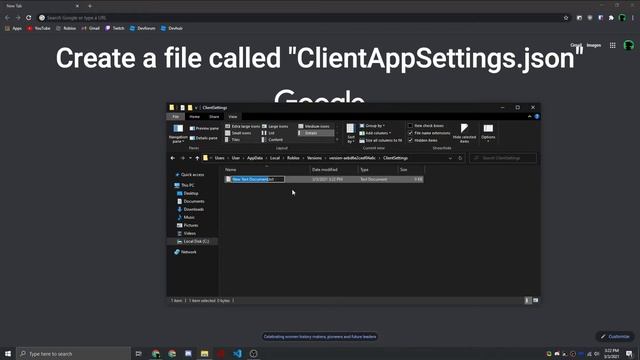The width and height of the screenshot is (640, 360).
Task: Click Versions in the address path
Action: (x=314, y=158)
